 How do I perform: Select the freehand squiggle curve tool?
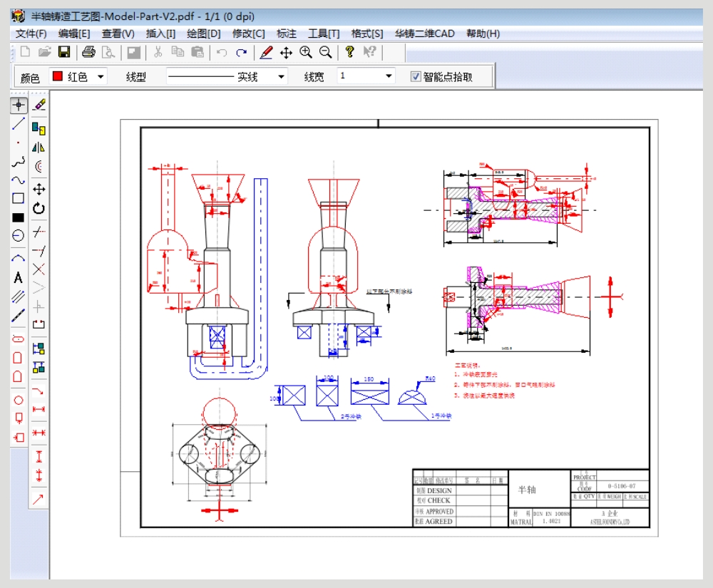(x=19, y=162)
